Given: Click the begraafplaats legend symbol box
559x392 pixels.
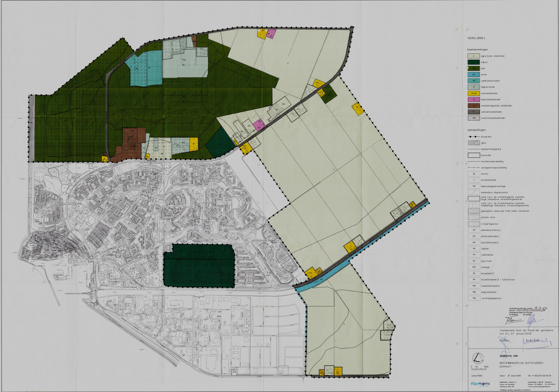Looking at the screenshot, I should [474, 291].
